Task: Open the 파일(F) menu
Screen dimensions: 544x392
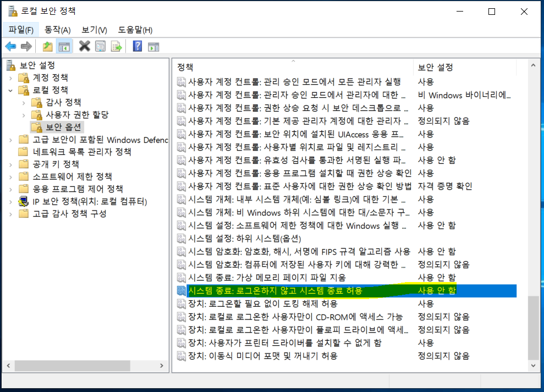Action: (x=21, y=30)
